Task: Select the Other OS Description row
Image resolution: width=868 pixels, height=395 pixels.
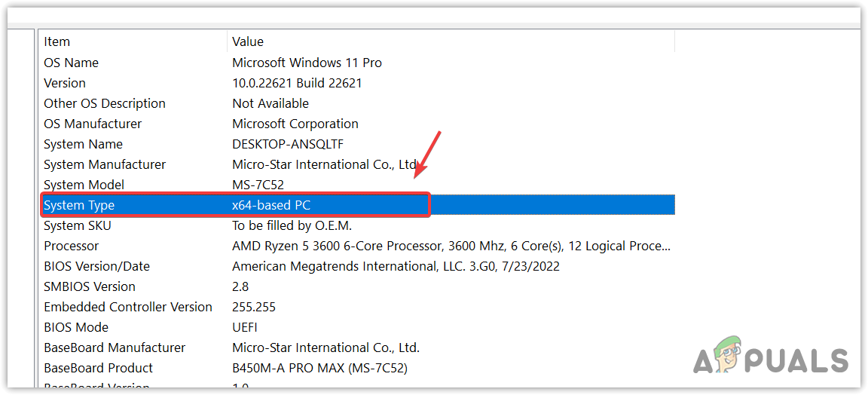Action: (x=105, y=103)
